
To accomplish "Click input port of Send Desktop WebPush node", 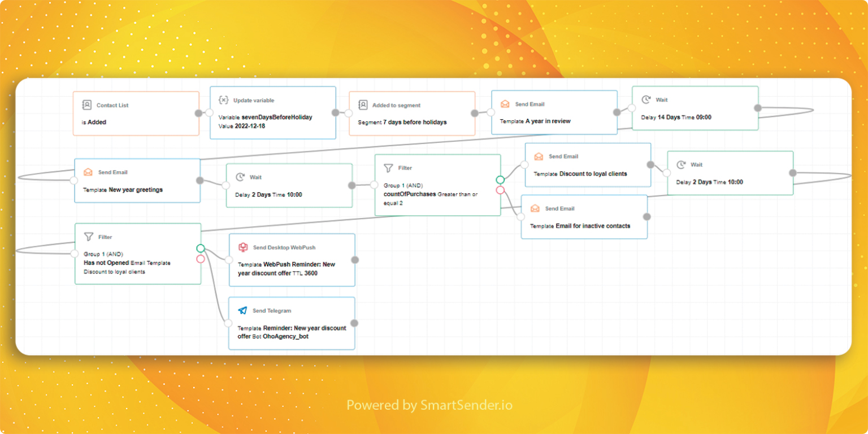I will (228, 260).
